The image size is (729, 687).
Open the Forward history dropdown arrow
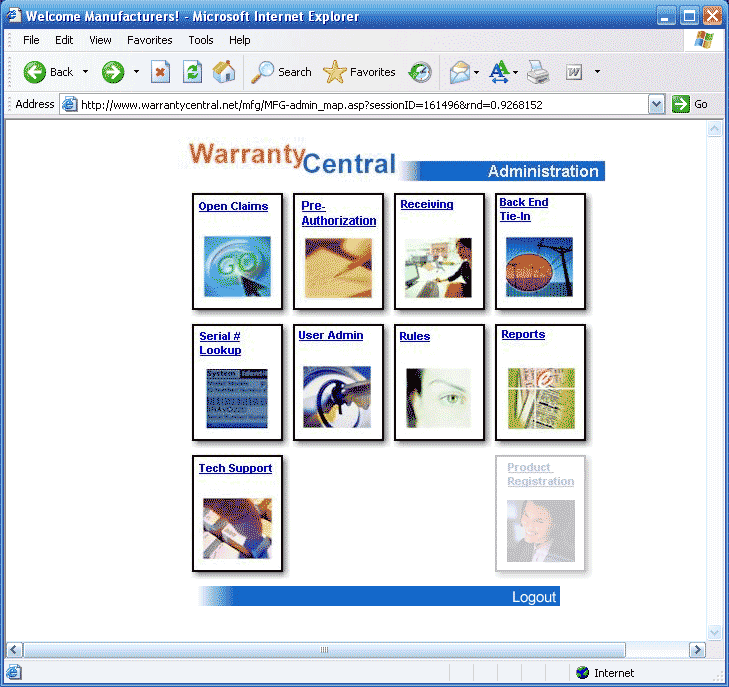[136, 72]
